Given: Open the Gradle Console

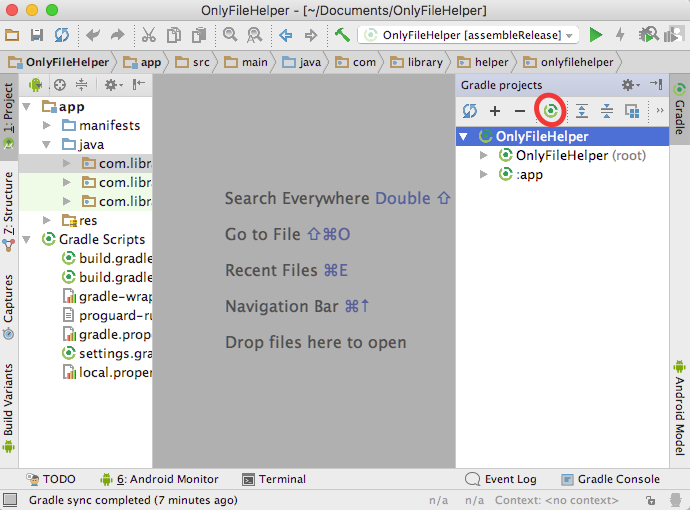Looking at the screenshot, I should pos(611,479).
